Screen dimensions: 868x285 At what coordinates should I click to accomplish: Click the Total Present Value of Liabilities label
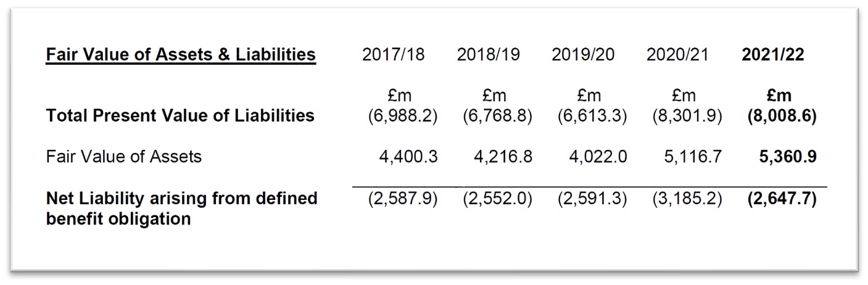(180, 115)
